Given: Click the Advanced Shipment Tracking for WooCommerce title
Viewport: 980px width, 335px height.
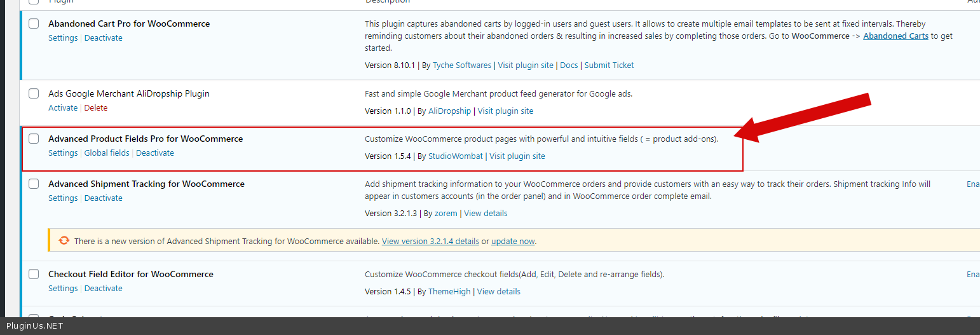Looking at the screenshot, I should (146, 184).
